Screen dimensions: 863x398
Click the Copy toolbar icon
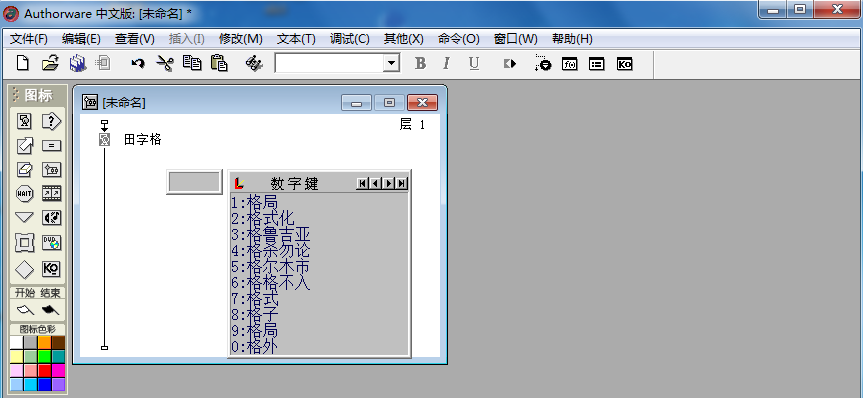192,63
